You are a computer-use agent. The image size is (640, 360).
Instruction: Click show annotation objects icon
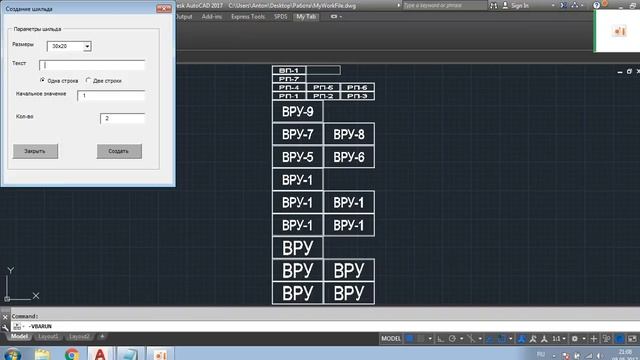click(522, 338)
